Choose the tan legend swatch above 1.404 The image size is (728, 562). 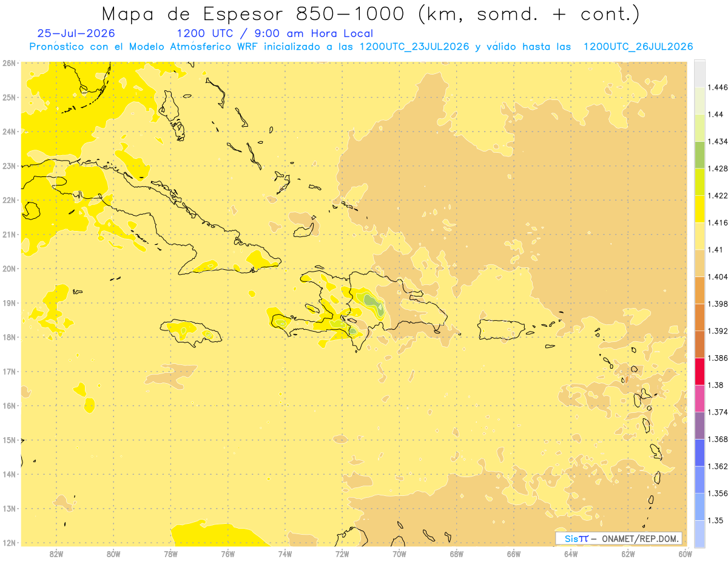tap(699, 263)
